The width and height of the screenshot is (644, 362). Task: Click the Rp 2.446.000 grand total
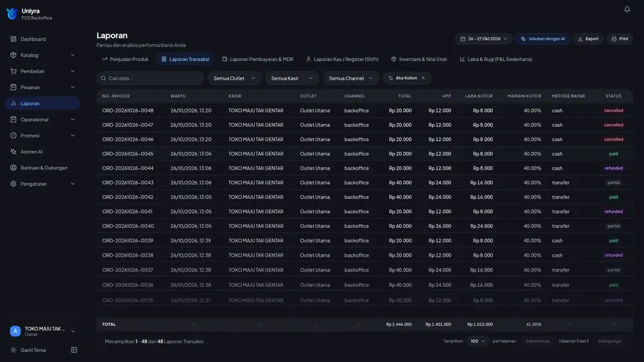click(x=398, y=324)
